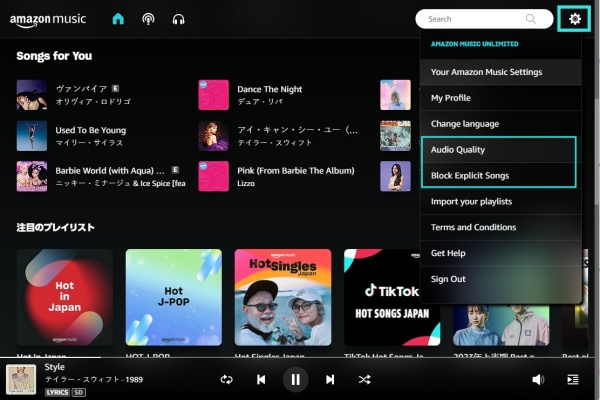Viewport: 600px width, 400px height.
Task: Play the song Dance The Night
Action: pyautogui.click(x=269, y=89)
